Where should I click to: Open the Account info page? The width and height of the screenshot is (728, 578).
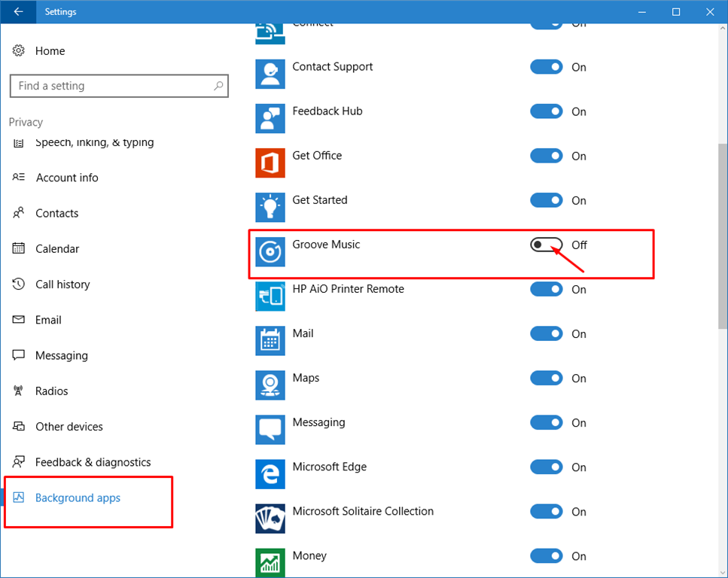(x=66, y=178)
